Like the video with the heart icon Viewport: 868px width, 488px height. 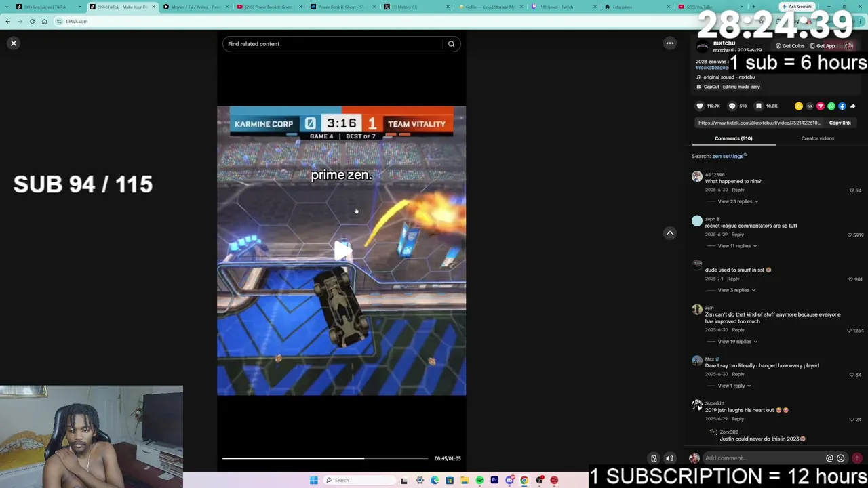click(x=700, y=106)
